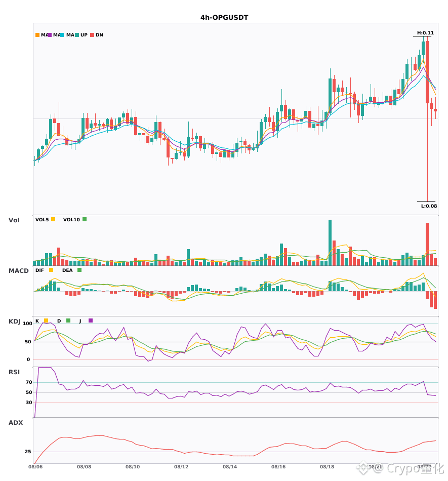This screenshot has height=481, width=448.
Task: Click the VOL5 legend text
Action: [42, 220]
